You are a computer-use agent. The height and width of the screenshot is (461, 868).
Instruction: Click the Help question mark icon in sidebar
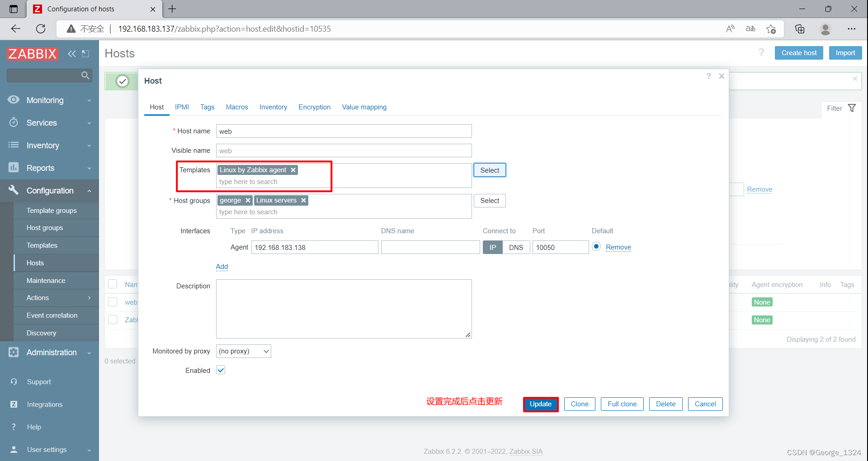(14, 427)
